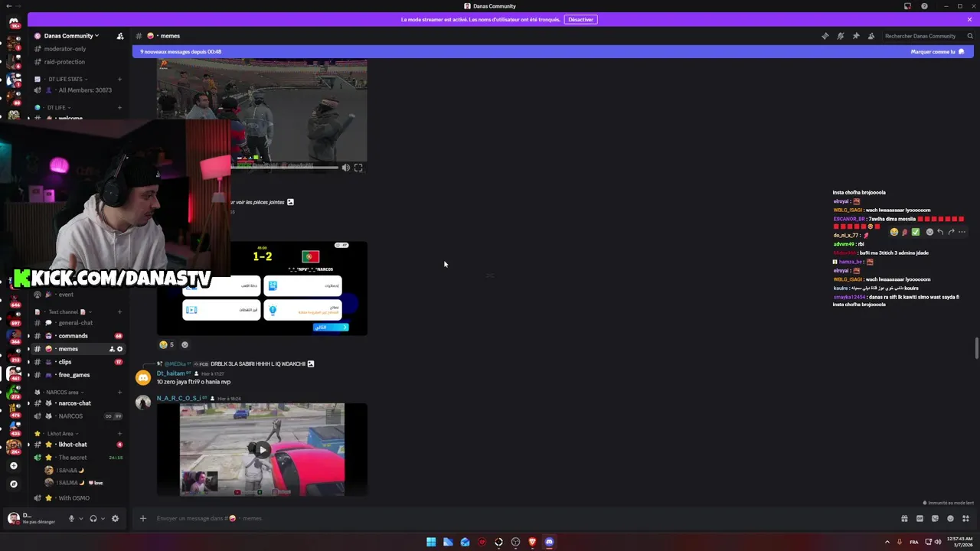Click the laughing emoji reaction with 5
Image resolution: width=980 pixels, height=551 pixels.
point(167,344)
